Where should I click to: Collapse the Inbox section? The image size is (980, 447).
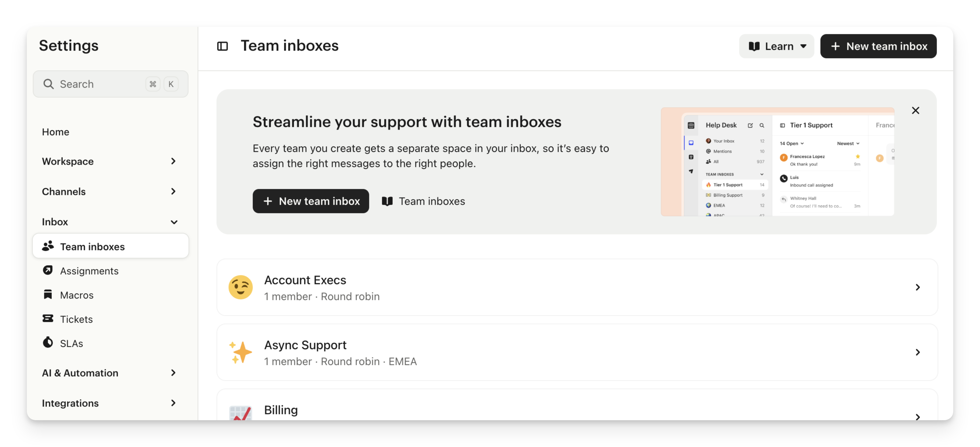pyautogui.click(x=110, y=222)
